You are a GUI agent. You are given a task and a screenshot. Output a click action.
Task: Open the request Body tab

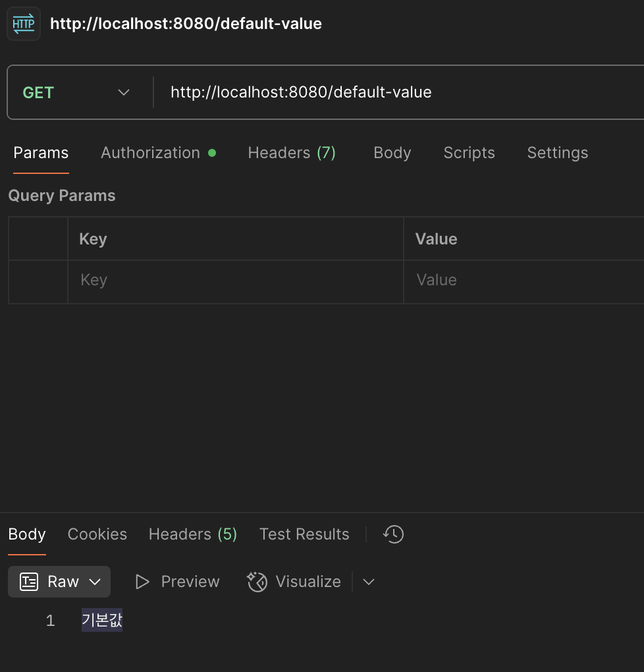point(392,153)
